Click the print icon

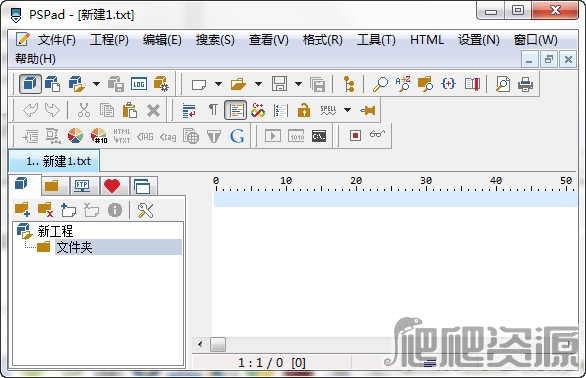(525, 84)
